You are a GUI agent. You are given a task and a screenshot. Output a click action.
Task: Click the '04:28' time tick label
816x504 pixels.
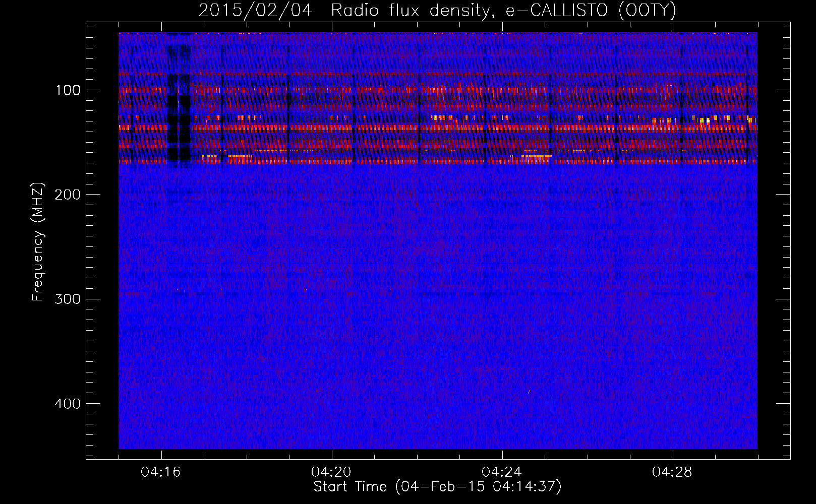(672, 472)
